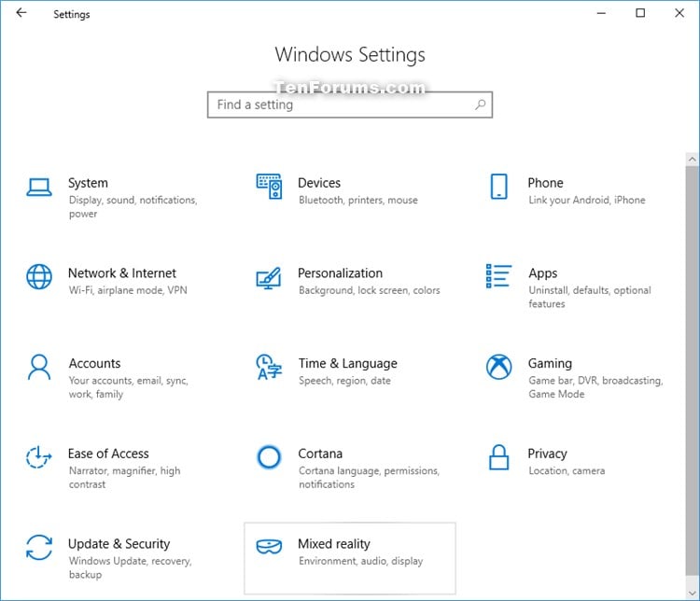The height and width of the screenshot is (601, 700).
Task: Click the System laptop icon
Action: click(x=39, y=187)
